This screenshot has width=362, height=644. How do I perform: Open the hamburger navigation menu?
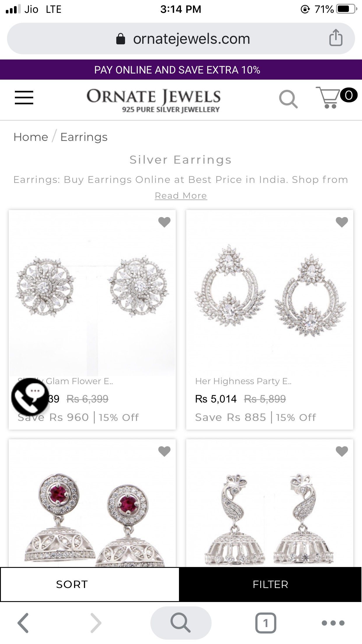click(x=24, y=97)
